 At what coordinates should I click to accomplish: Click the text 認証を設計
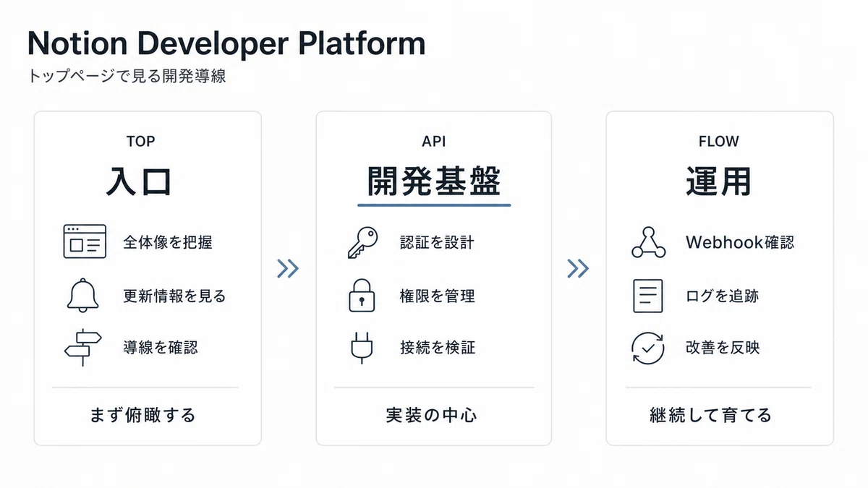click(438, 242)
